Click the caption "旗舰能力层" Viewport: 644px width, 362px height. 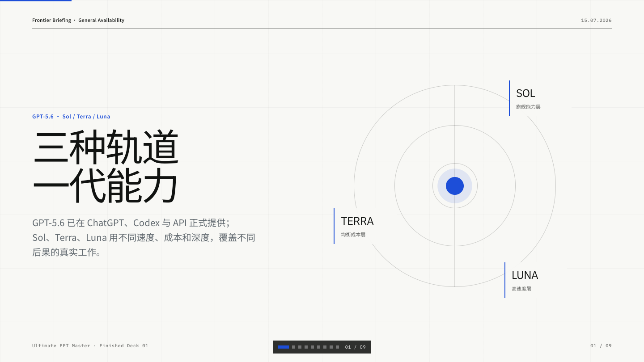coord(528,107)
